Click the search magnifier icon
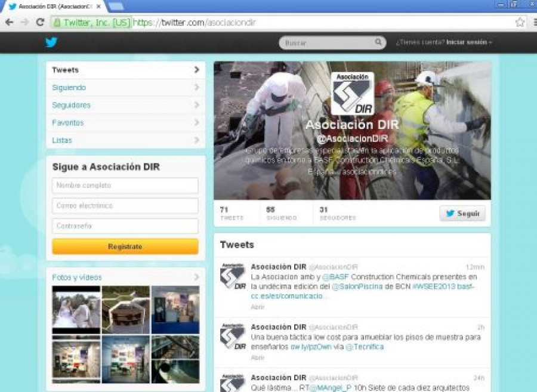Image resolution: width=537 pixels, height=392 pixels. click(x=378, y=42)
